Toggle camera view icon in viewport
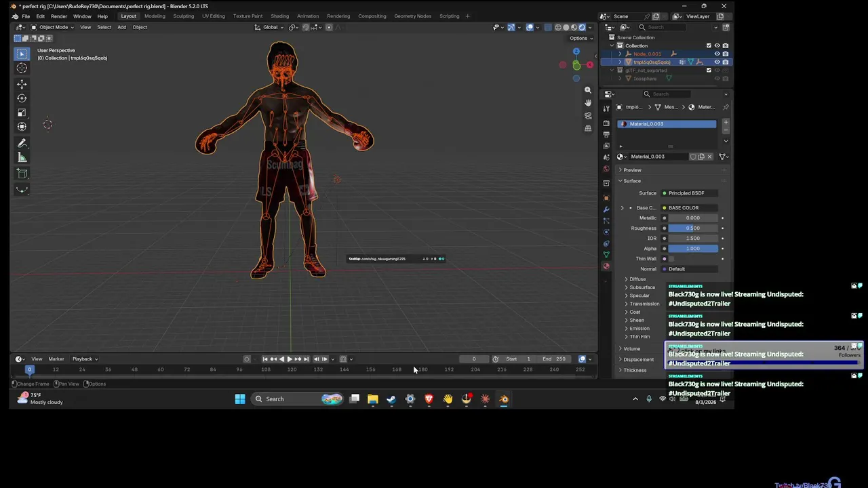Screen dimensions: 868x488 588,116
